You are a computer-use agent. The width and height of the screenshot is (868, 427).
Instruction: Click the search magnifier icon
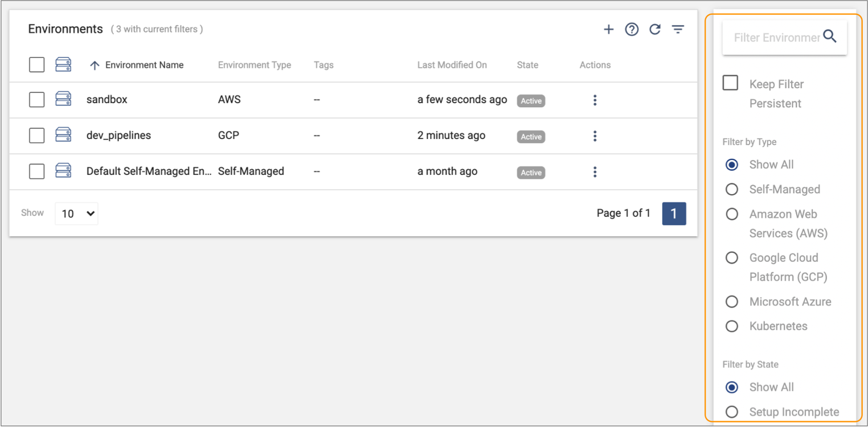pos(830,37)
